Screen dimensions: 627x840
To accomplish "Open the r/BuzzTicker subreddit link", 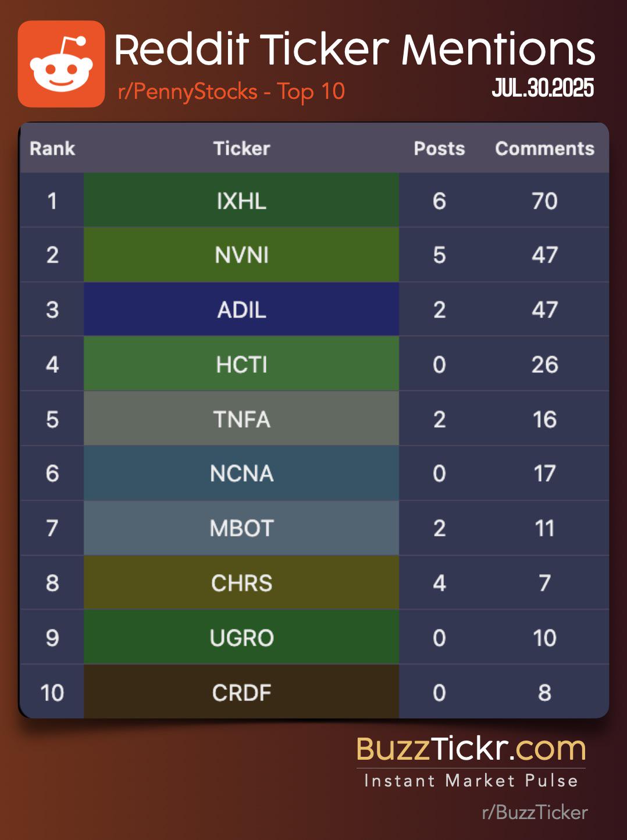I will coord(535,812).
